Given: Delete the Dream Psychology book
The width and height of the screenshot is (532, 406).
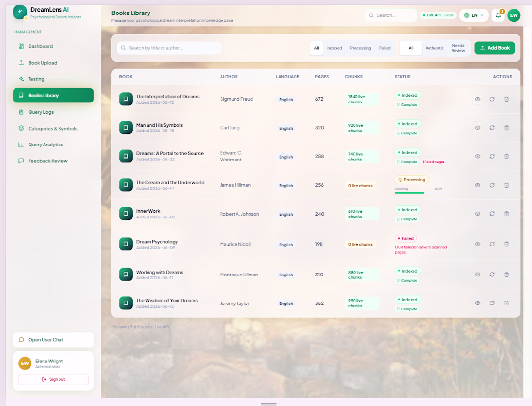Looking at the screenshot, I should [506, 244].
